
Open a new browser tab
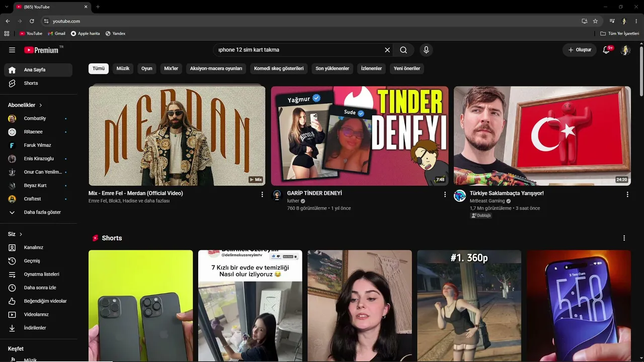[x=98, y=7]
